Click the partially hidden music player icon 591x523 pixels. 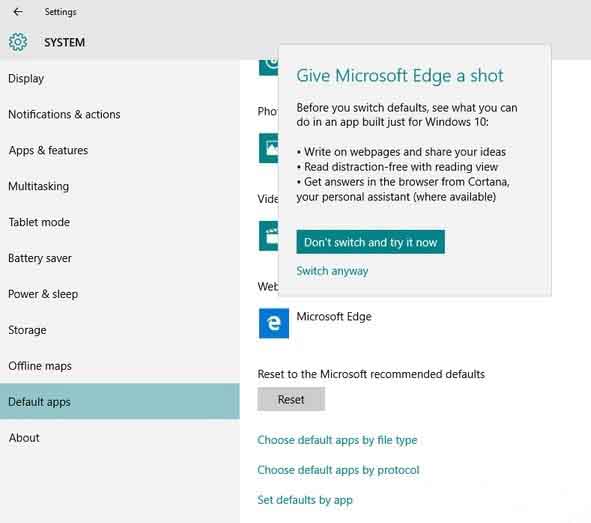tap(269, 67)
